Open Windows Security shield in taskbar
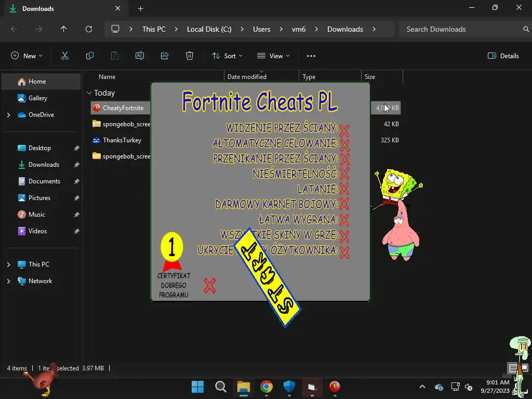This screenshot has width=532, height=399. pos(289,387)
